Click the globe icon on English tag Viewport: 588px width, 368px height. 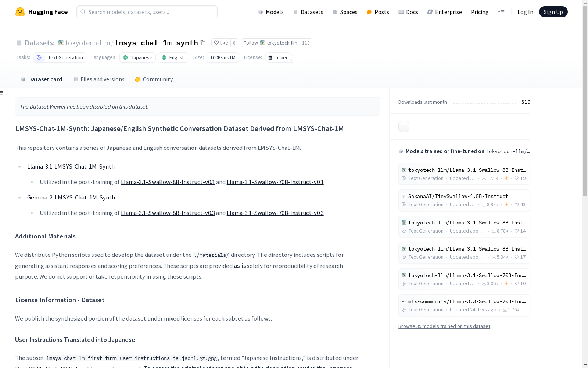164,57
